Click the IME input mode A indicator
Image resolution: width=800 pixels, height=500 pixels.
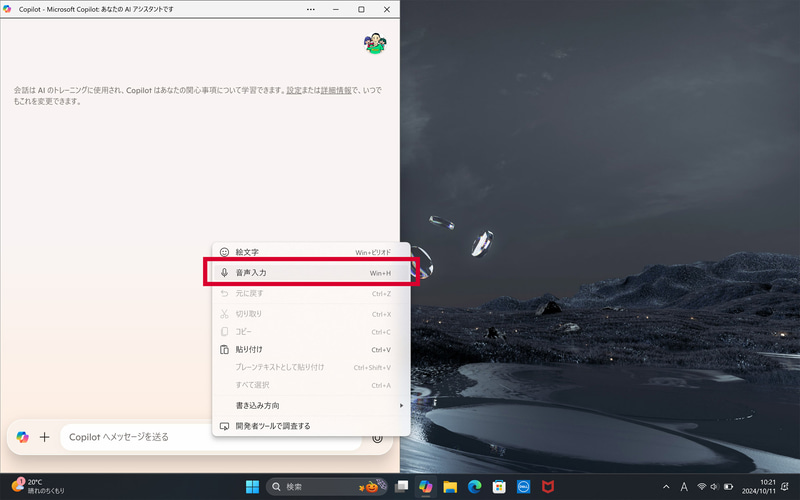[x=684, y=487]
